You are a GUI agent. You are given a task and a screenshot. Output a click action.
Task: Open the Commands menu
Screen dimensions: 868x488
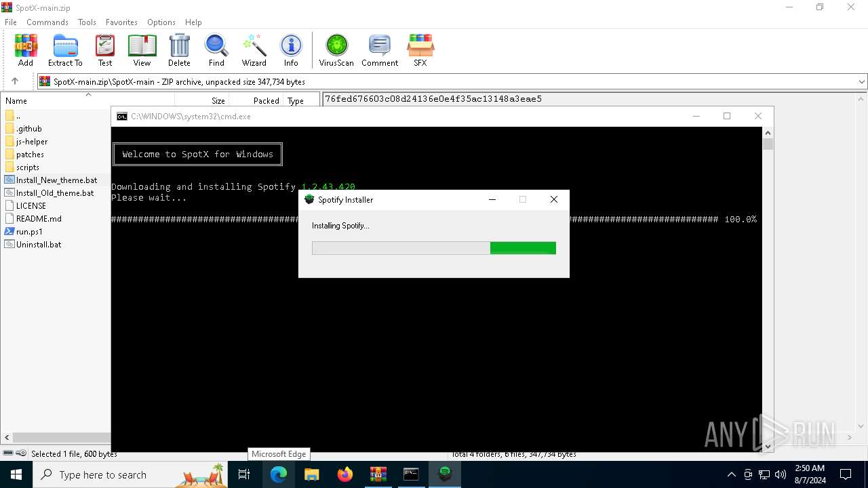pyautogui.click(x=47, y=22)
